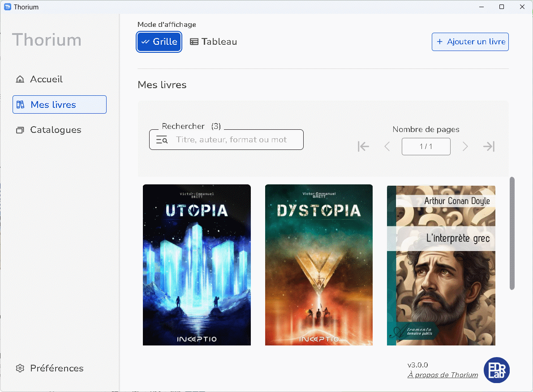The width and height of the screenshot is (533, 392).
Task: Open Catalogues in the sidebar
Action: (49, 130)
